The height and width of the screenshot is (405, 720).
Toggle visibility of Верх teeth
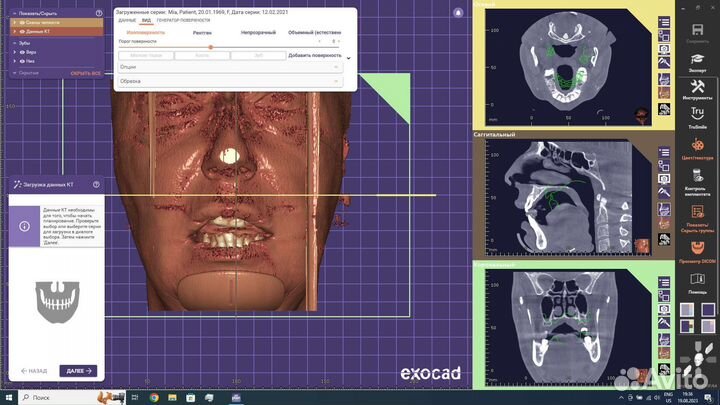(21, 52)
